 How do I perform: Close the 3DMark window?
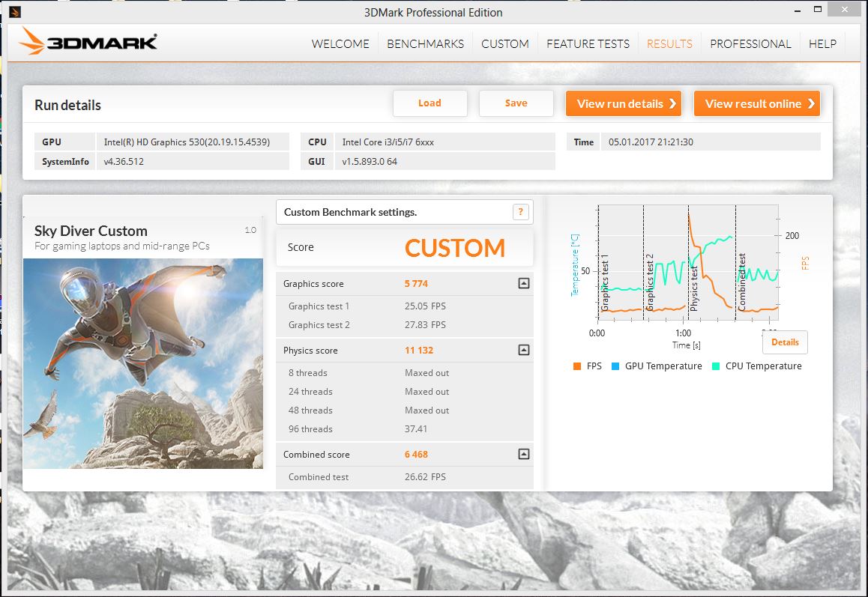[x=845, y=10]
